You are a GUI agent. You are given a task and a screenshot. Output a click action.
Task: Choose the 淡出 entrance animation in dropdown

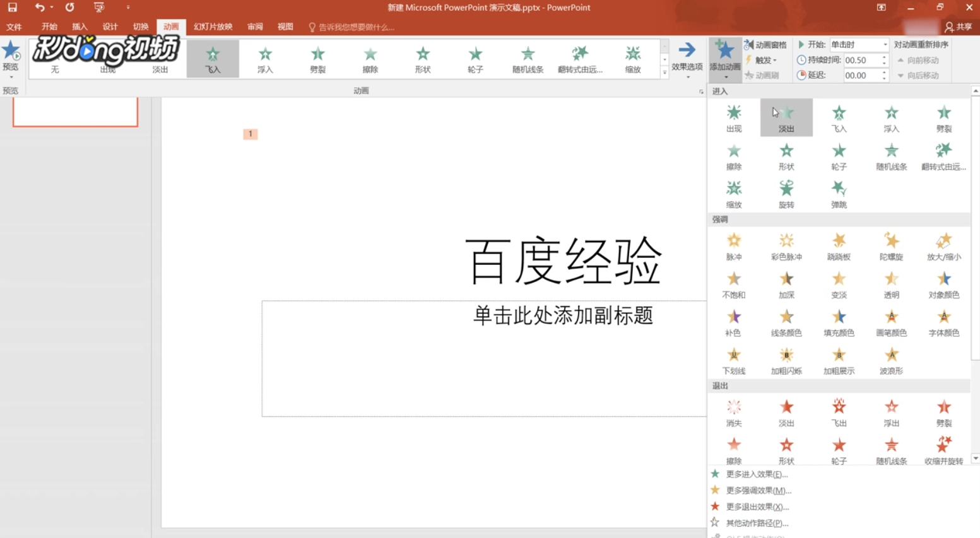[x=786, y=118]
